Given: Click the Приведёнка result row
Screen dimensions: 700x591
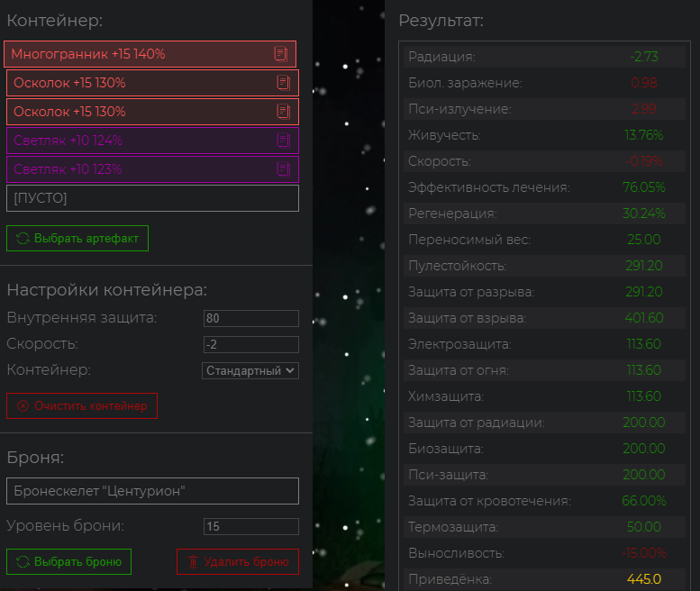Looking at the screenshot, I should coord(544,579).
